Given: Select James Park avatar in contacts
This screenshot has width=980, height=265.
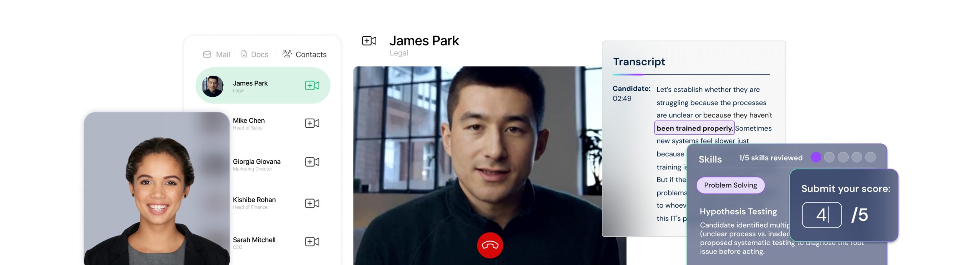Looking at the screenshot, I should (x=212, y=86).
